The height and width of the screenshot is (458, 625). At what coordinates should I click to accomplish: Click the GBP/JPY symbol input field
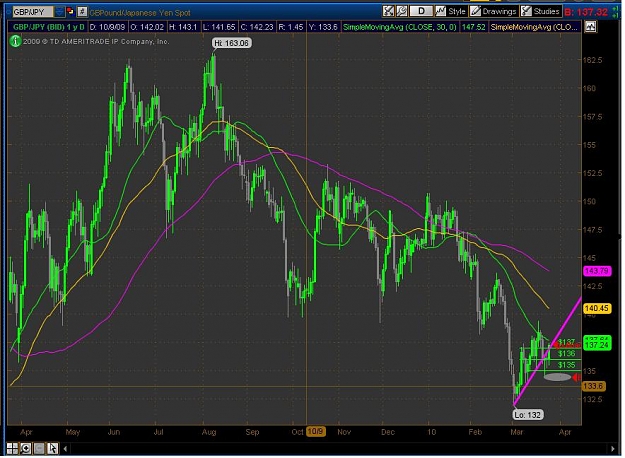[32, 12]
